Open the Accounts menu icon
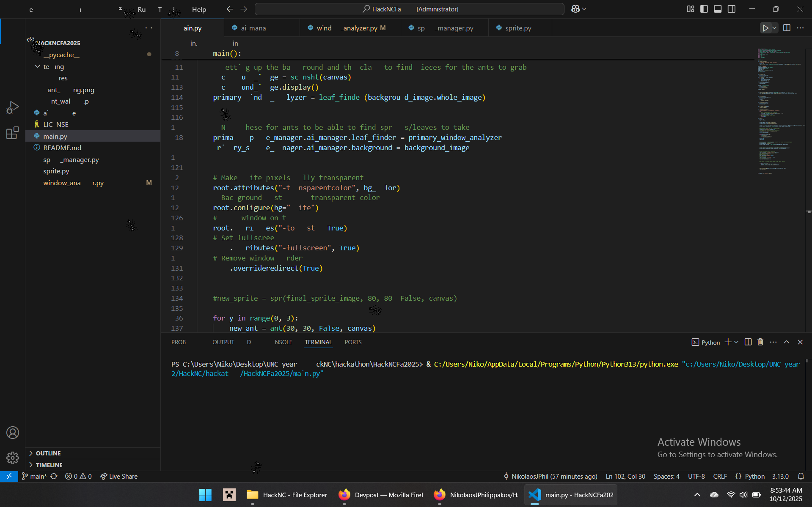Viewport: 812px width, 507px height. (12, 433)
